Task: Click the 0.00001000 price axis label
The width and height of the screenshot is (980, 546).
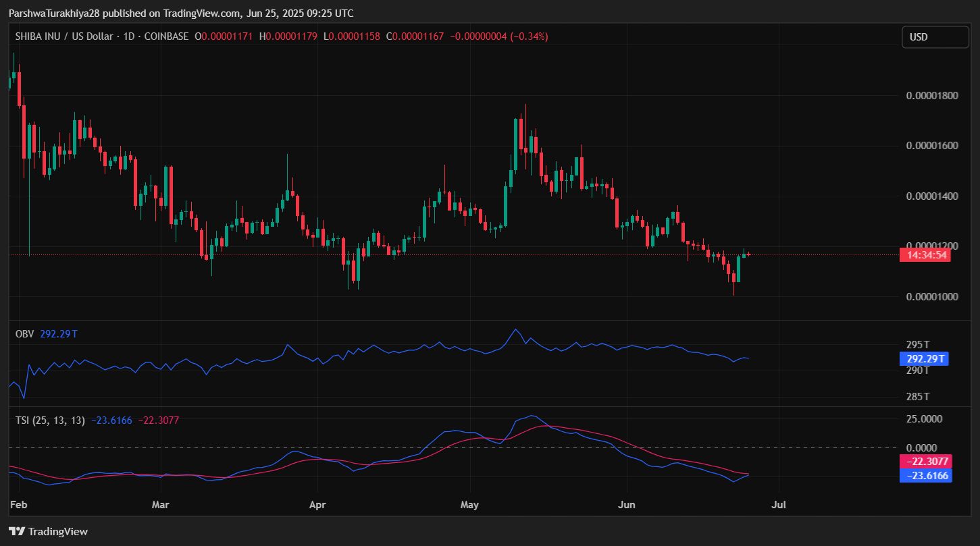Action: tap(932, 297)
